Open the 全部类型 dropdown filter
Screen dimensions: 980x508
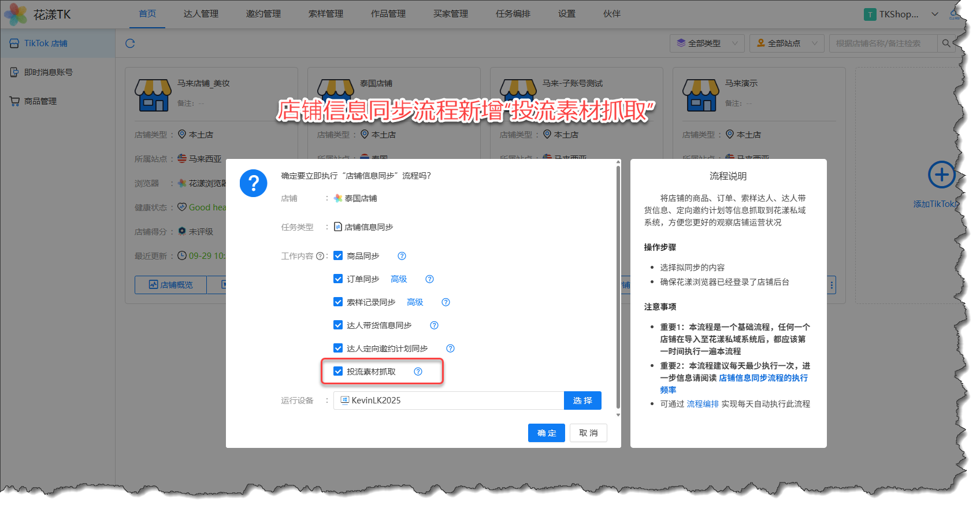706,43
